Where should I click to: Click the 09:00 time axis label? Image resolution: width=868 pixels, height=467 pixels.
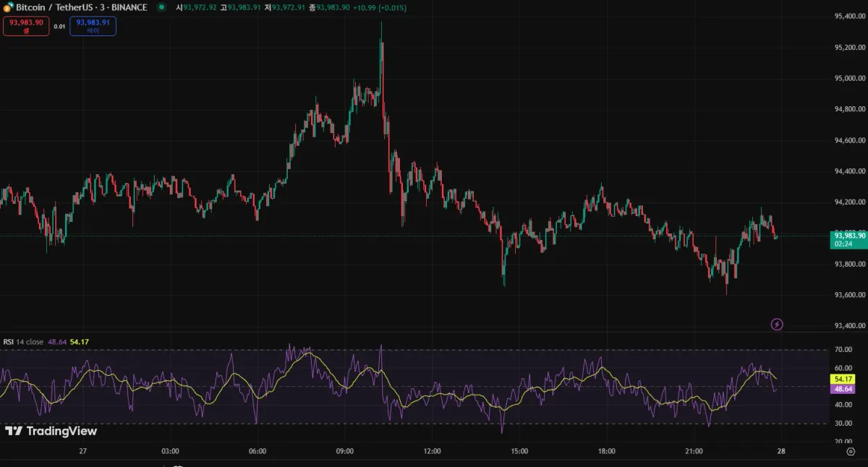(345, 451)
